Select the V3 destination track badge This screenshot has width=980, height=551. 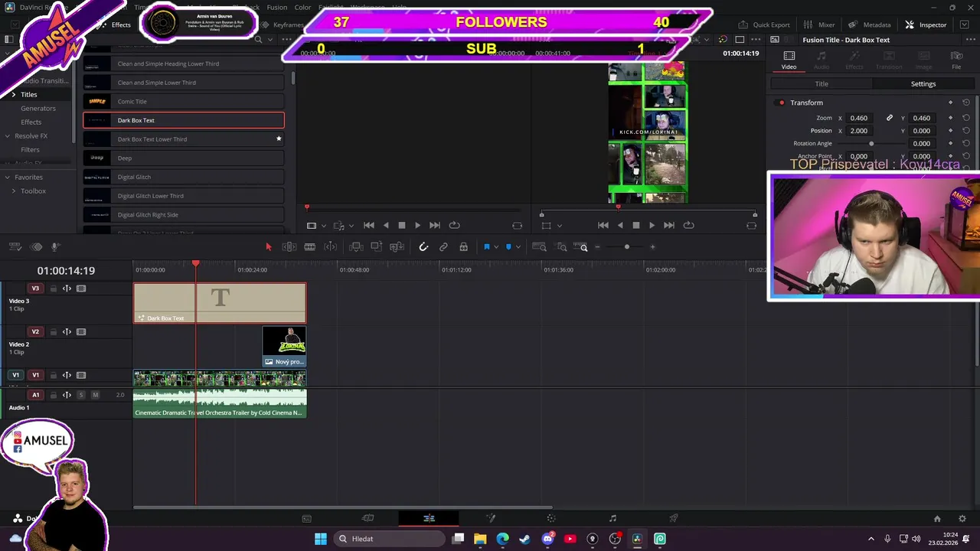pos(35,289)
